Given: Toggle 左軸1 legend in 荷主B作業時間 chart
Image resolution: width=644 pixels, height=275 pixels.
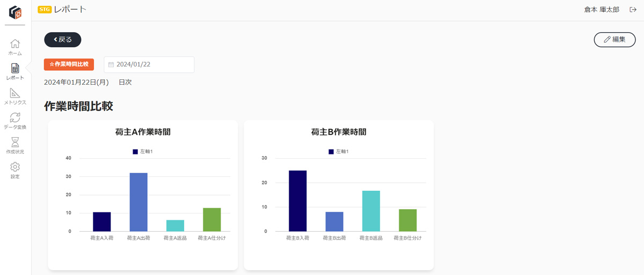Looking at the screenshot, I should coord(339,152).
